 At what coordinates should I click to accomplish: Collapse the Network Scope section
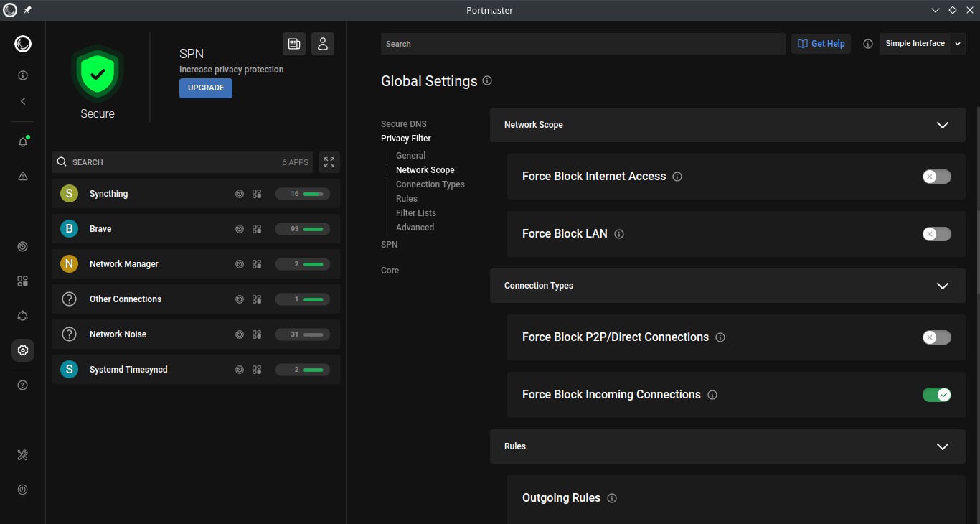(x=943, y=125)
